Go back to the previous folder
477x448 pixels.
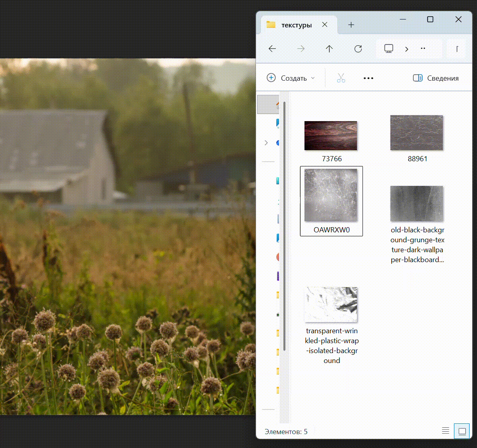click(272, 49)
